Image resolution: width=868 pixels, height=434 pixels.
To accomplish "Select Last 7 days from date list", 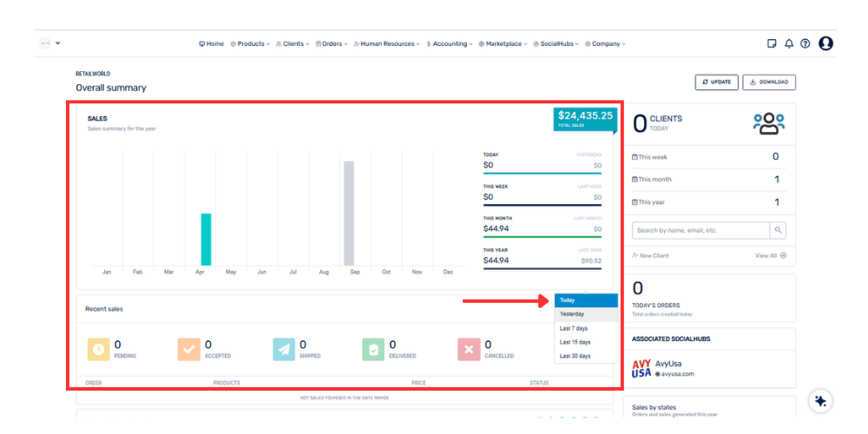I will 575,328.
